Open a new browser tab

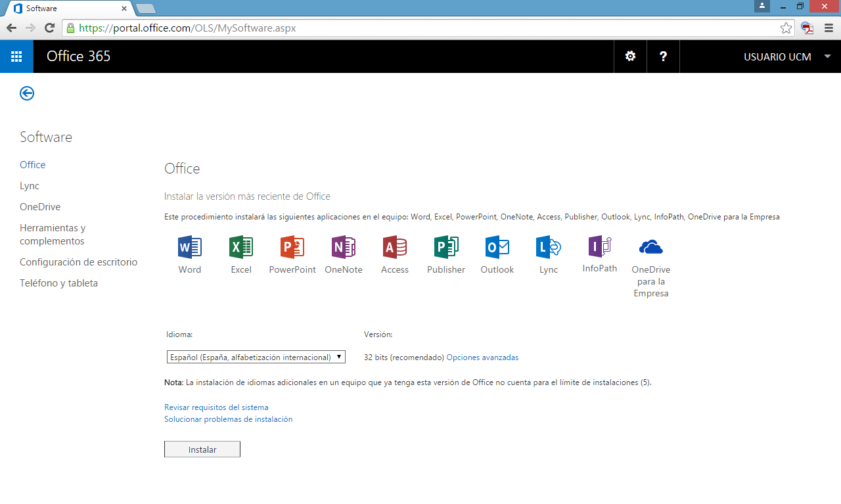pyautogui.click(x=145, y=9)
